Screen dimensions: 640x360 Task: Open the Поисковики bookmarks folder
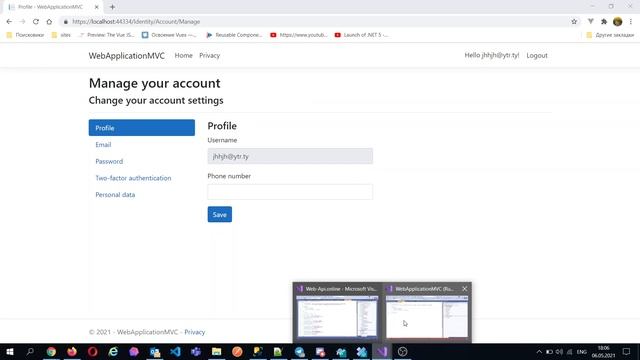point(25,35)
